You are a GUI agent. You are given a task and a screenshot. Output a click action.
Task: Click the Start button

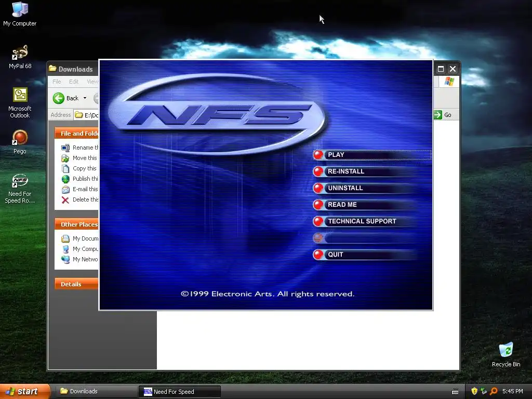(x=25, y=392)
